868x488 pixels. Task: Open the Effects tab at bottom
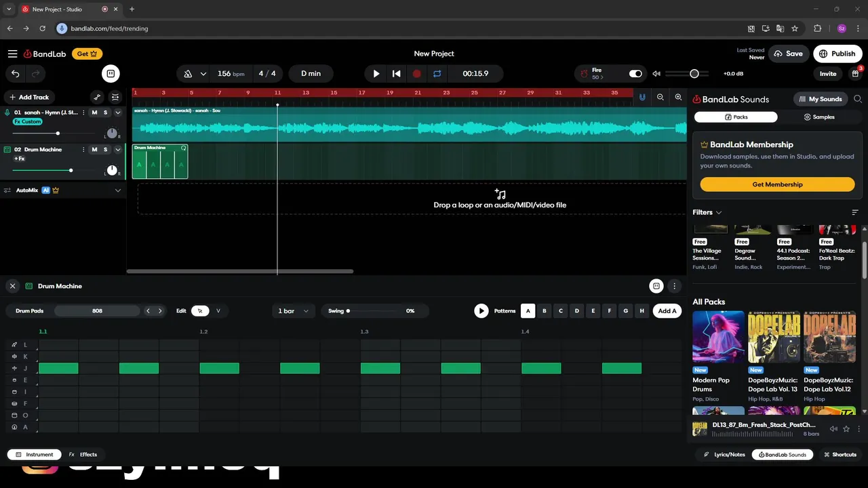[83, 455]
